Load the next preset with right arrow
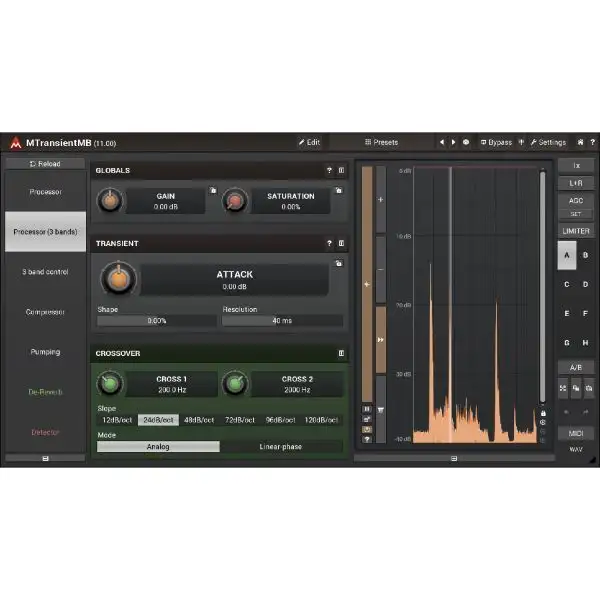The height and width of the screenshot is (600, 600). pyautogui.click(x=453, y=142)
